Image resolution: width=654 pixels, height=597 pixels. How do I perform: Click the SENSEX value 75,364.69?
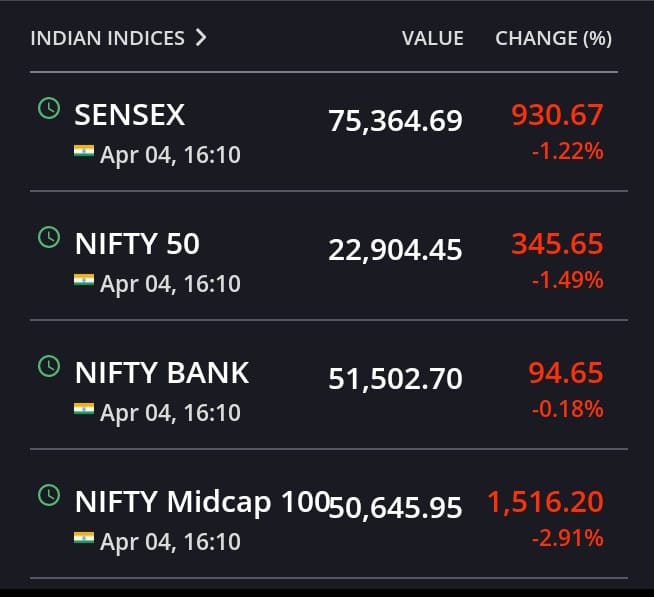click(395, 121)
